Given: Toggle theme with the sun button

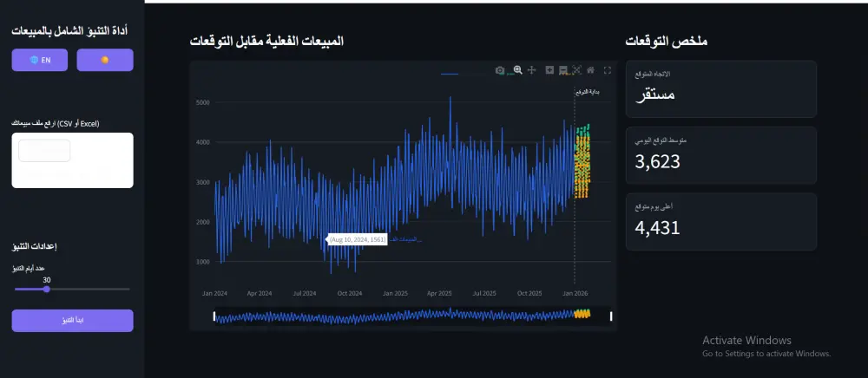Looking at the screenshot, I should [x=105, y=60].
